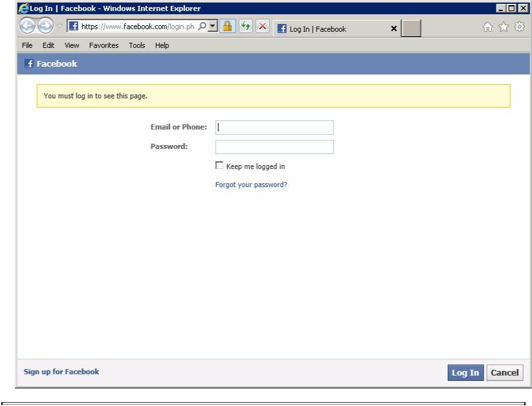The width and height of the screenshot is (532, 406).
Task: Focus the Email or Phone field
Action: point(274,128)
